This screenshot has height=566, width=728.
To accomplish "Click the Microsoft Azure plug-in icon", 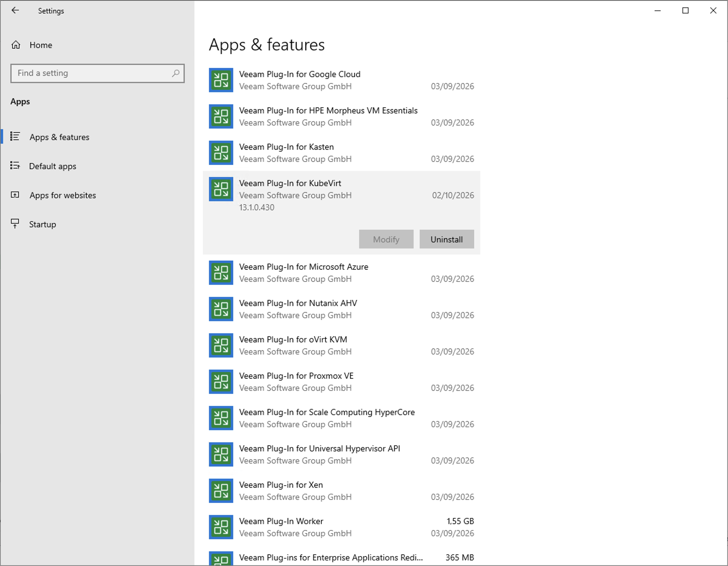I will pos(221,272).
